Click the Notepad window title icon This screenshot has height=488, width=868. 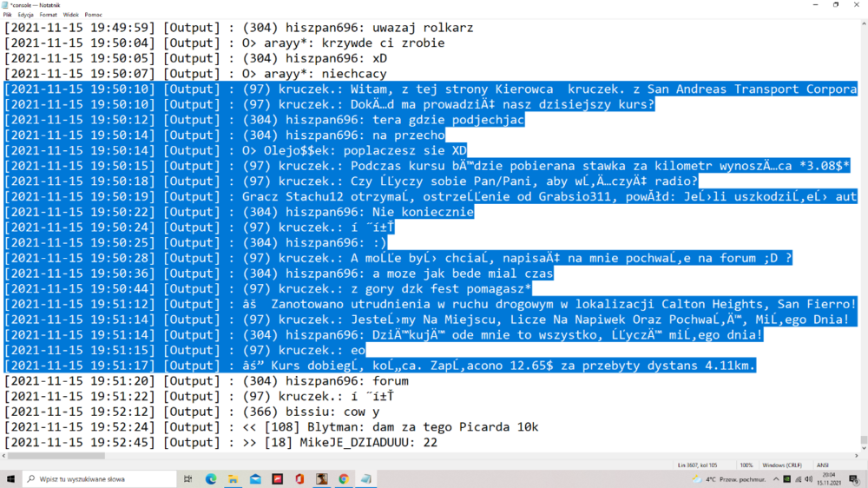click(5, 5)
